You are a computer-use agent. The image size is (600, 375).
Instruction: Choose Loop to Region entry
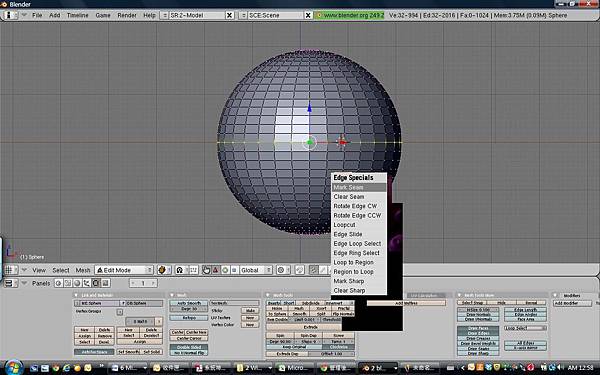[359, 262]
